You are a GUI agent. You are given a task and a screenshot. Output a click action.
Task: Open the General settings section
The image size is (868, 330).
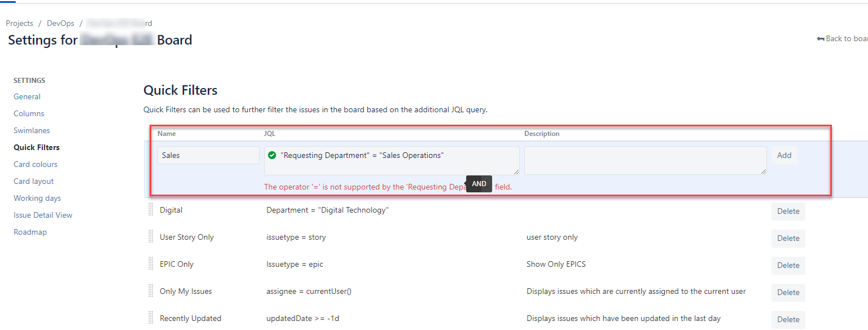point(27,96)
